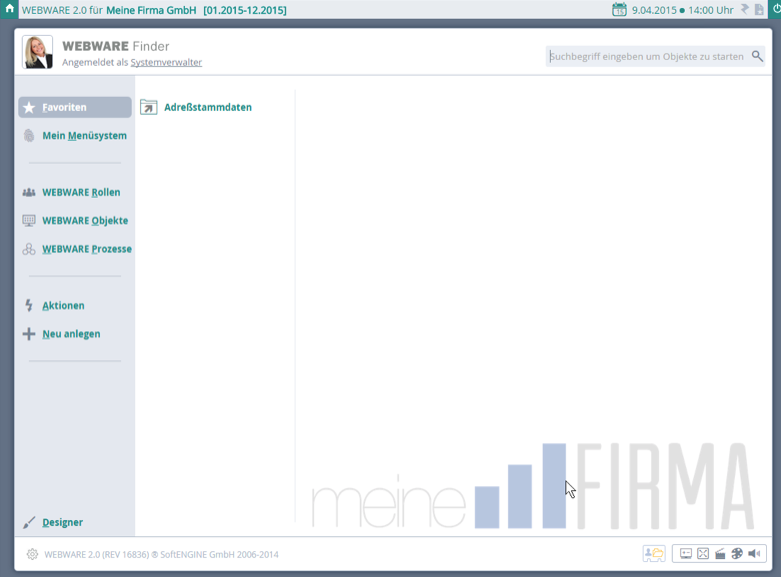This screenshot has width=781, height=580.
Task: Click the document star icon in top bar
Action: (759, 10)
